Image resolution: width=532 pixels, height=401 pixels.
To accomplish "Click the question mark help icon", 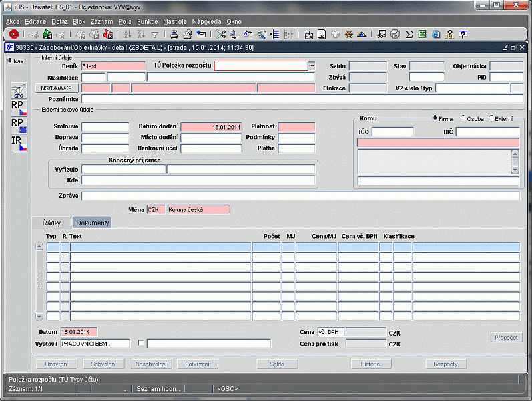I will pyautogui.click(x=463, y=34).
